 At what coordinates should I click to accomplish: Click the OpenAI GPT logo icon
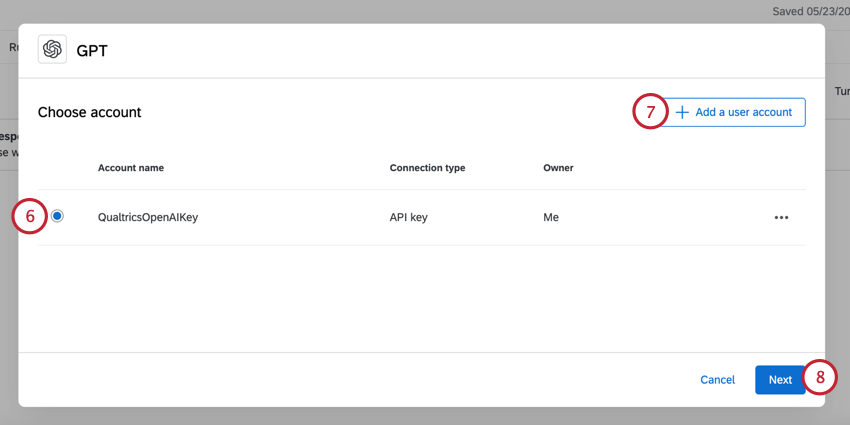52,49
